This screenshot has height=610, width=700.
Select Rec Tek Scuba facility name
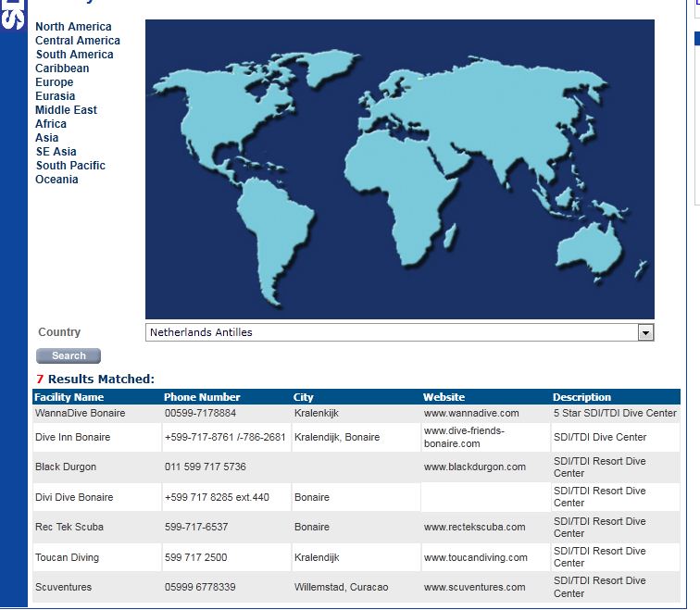coord(69,527)
